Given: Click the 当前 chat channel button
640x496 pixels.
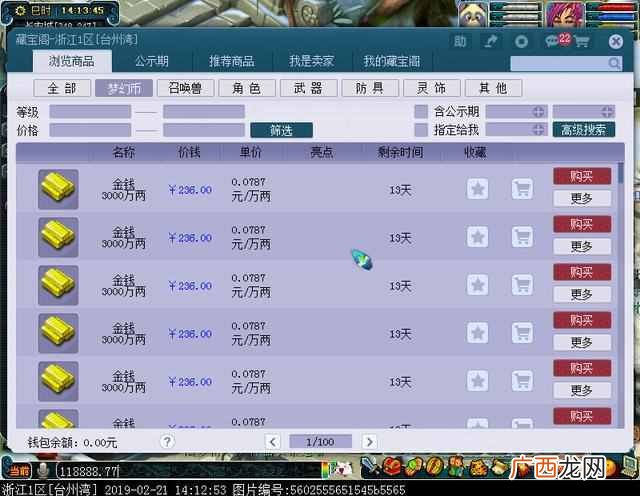Looking at the screenshot, I should pyautogui.click(x=19, y=471).
